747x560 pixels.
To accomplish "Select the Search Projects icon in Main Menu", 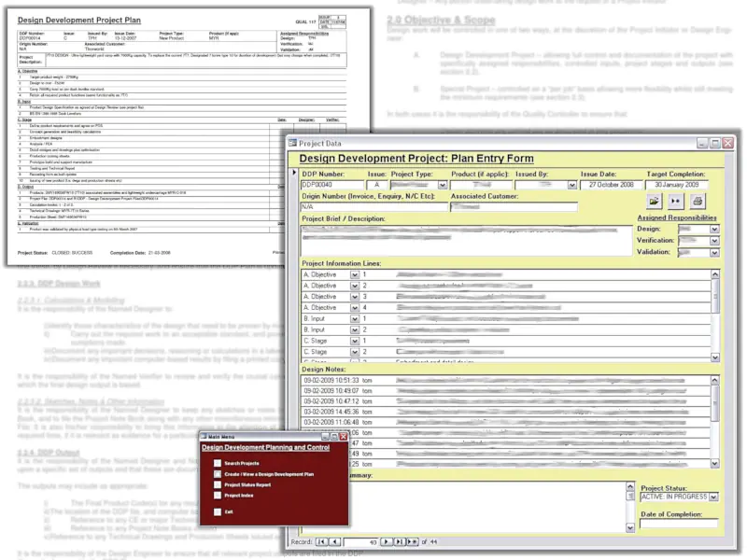I will [x=218, y=462].
